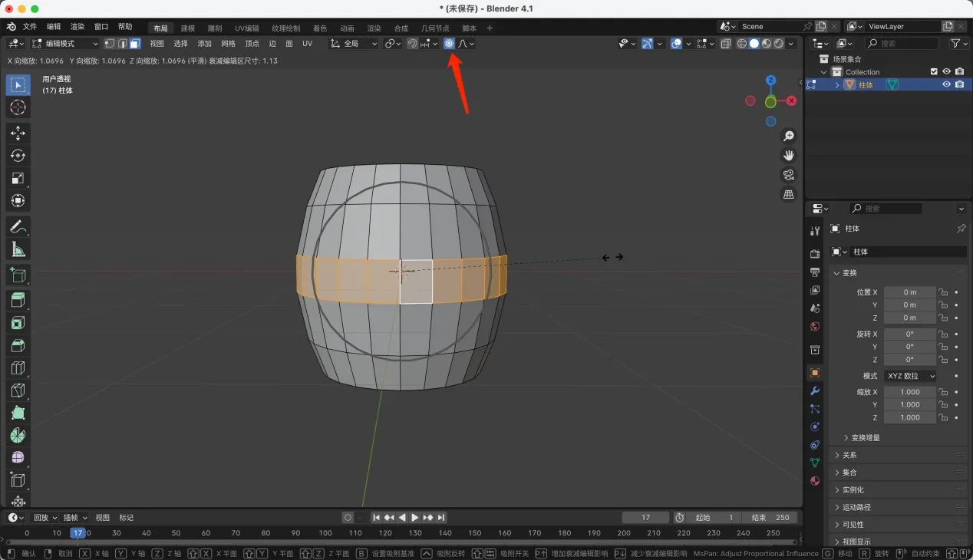973x560 pixels.
Task: Open the 全局 transform orientation dropdown
Action: coord(354,44)
